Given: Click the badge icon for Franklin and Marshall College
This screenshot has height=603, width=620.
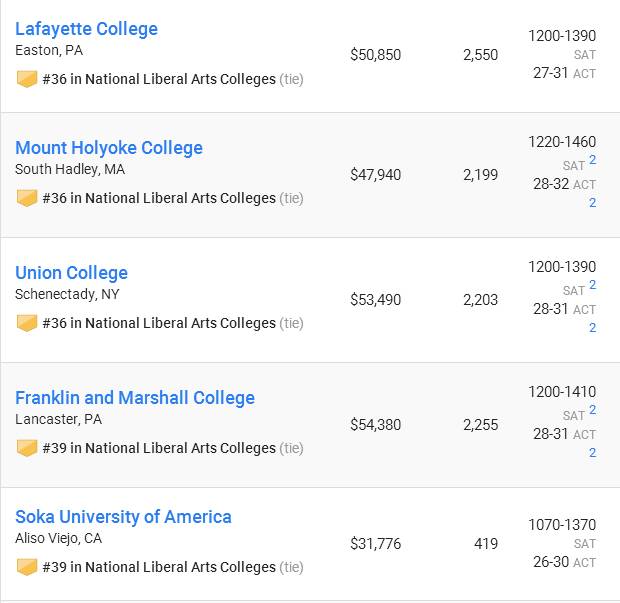Looking at the screenshot, I should [27, 448].
